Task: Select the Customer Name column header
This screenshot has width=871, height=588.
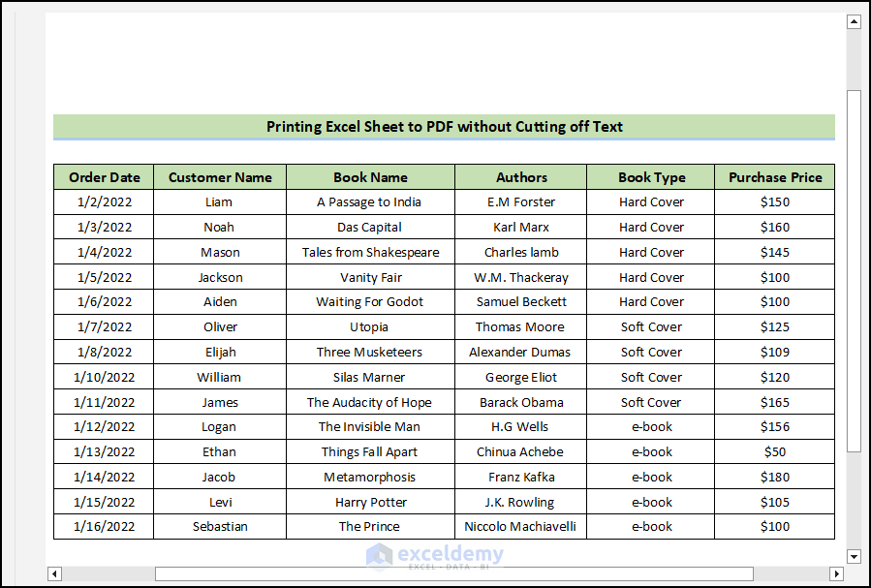Action: click(219, 177)
